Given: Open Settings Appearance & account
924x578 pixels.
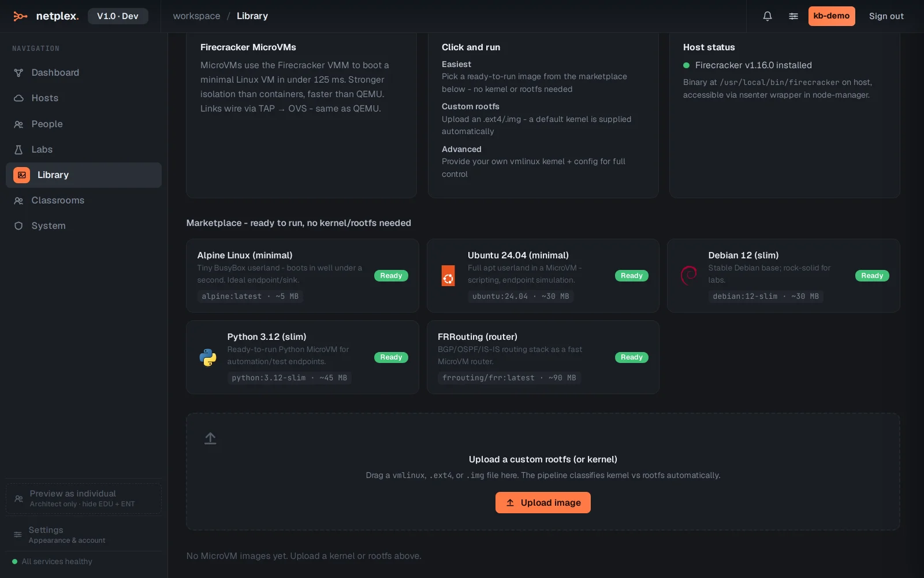Looking at the screenshot, I should click(84, 535).
